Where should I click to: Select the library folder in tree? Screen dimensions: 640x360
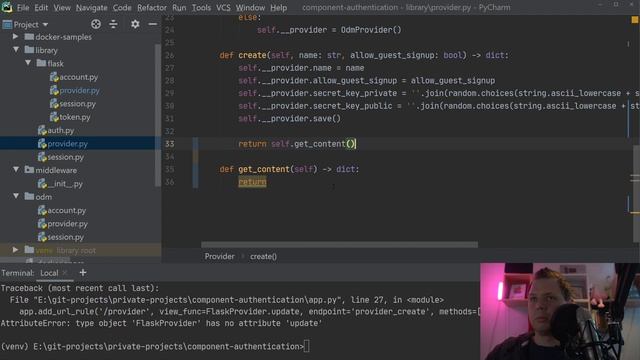pyautogui.click(x=46, y=50)
